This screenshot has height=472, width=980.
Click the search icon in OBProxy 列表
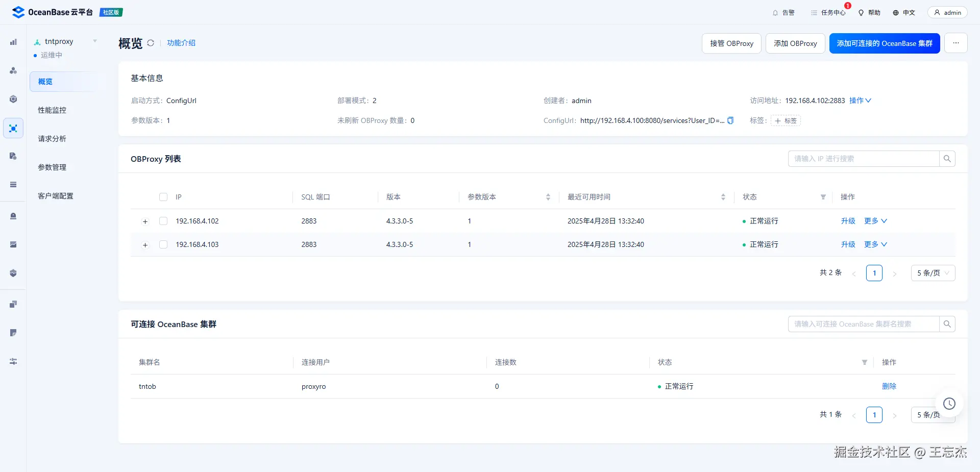[947, 159]
